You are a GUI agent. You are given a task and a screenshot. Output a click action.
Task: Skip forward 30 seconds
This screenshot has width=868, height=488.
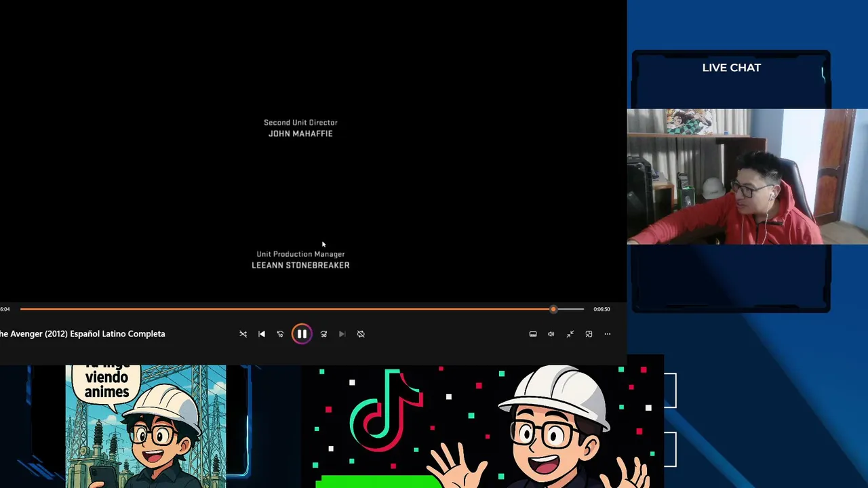pos(323,333)
